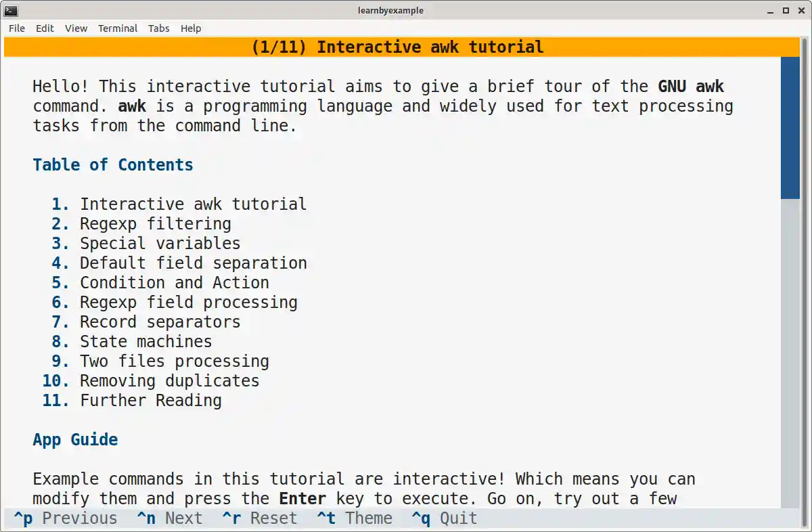The width and height of the screenshot is (812, 532).
Task: Select the Special variables chapter
Action: [x=160, y=243]
